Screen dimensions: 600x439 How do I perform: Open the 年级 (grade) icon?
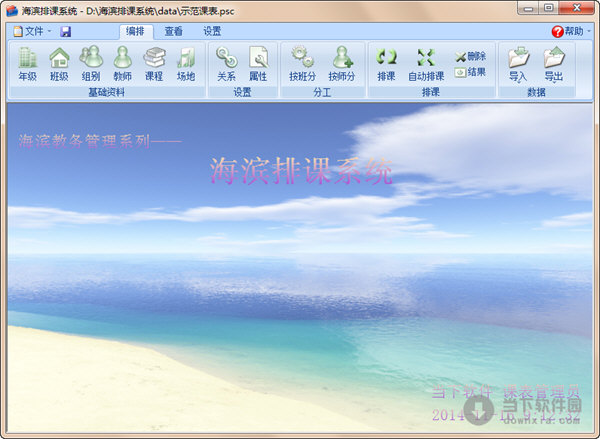coord(28,64)
